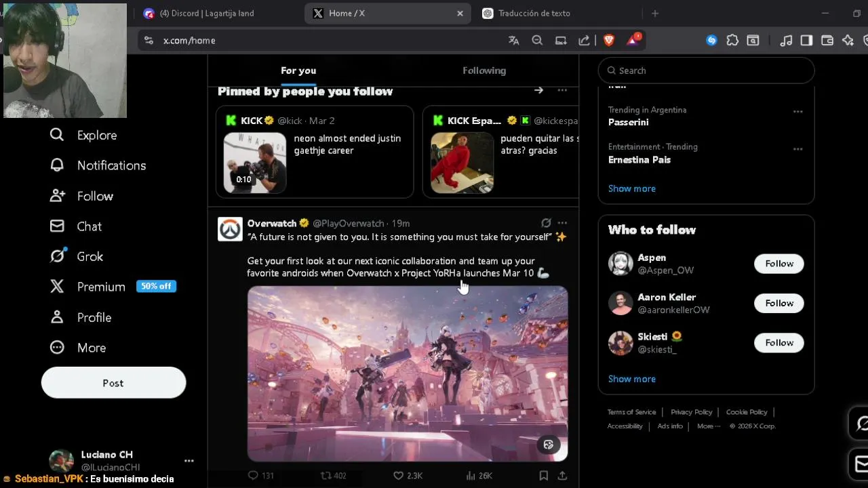868x488 pixels.
Task: Open the Passerini trending topic
Action: pyautogui.click(x=629, y=122)
